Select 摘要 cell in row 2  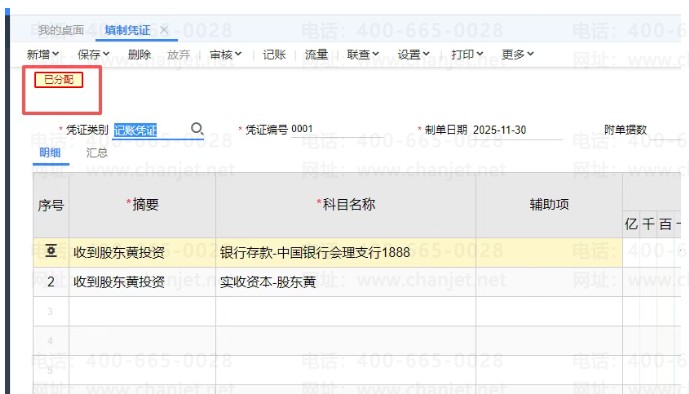[142, 282]
